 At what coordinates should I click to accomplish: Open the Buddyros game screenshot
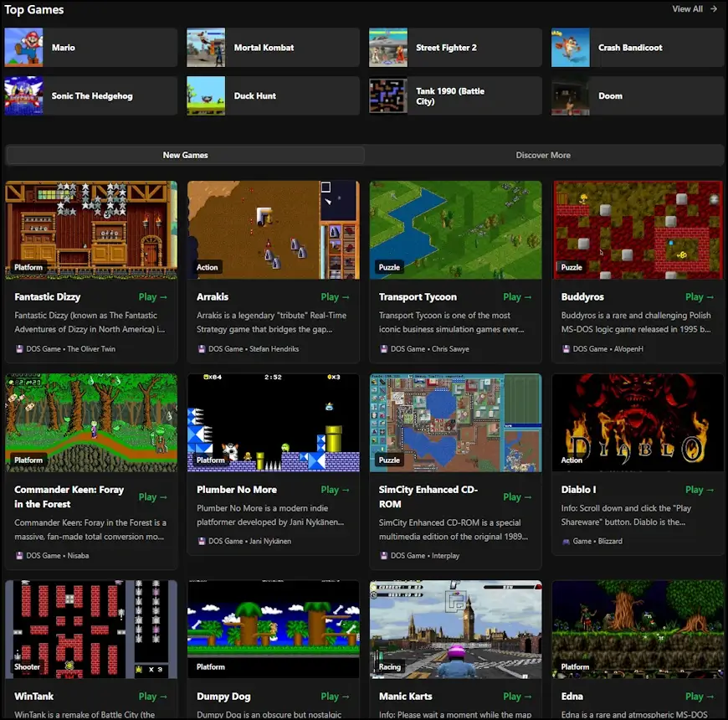(638, 229)
